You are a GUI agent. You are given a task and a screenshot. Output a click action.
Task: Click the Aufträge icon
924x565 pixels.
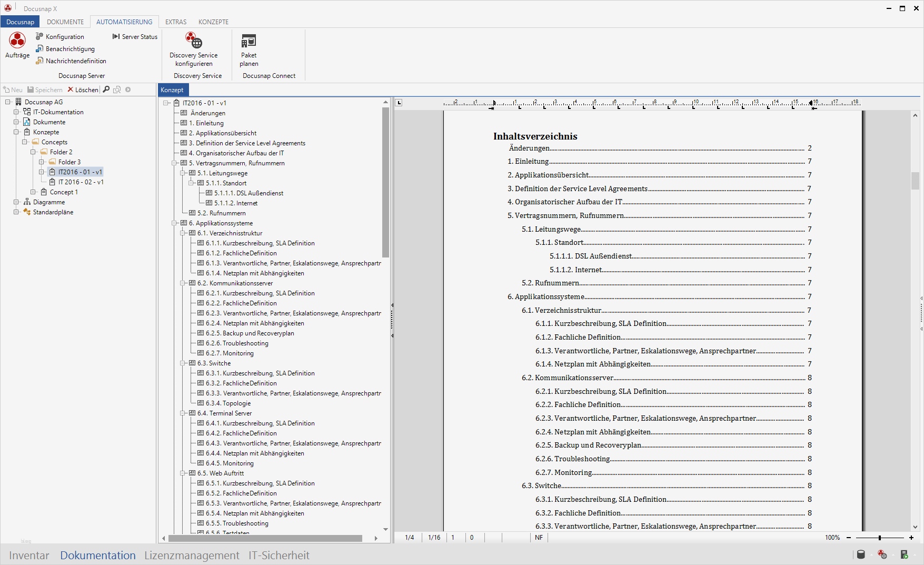coord(17,46)
